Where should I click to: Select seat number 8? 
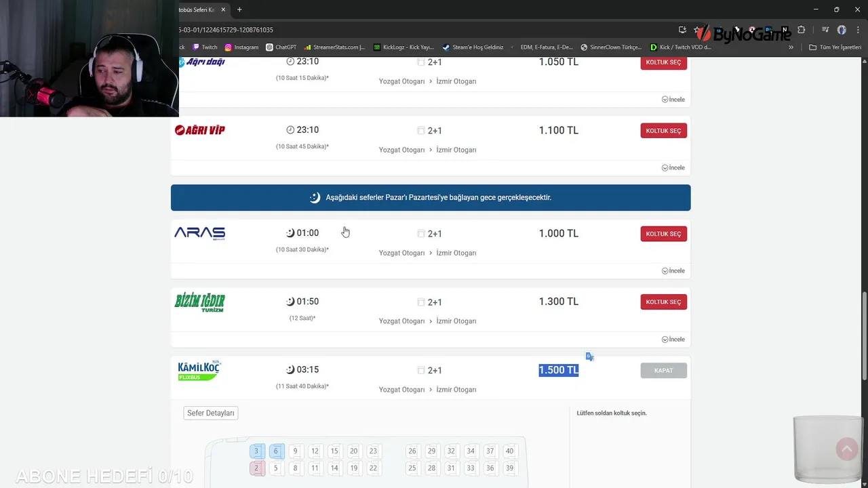pyautogui.click(x=295, y=468)
